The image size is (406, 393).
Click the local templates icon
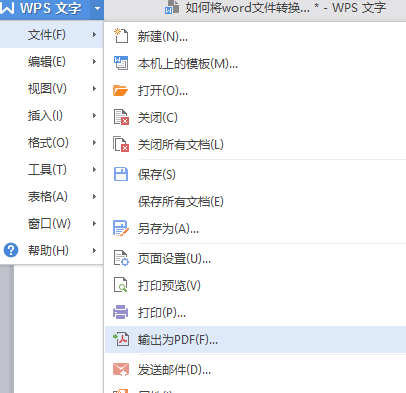pyautogui.click(x=121, y=63)
